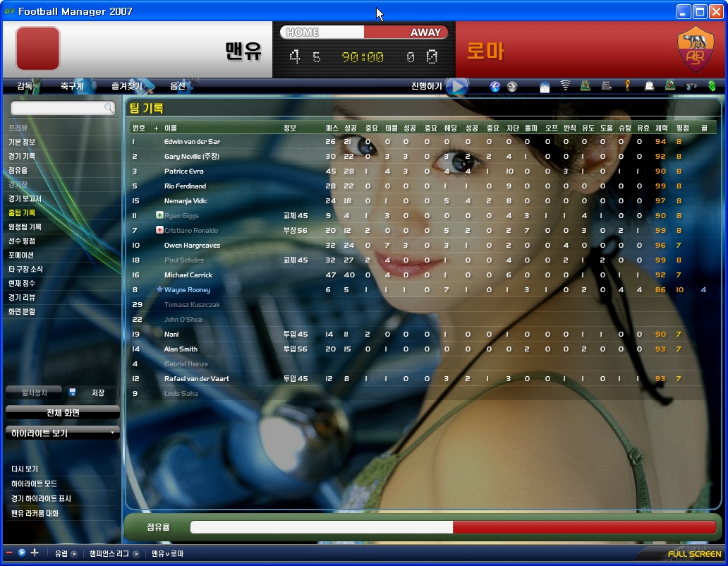The image size is (728, 566).
Task: Click the 저장 save button
Action: (91, 393)
